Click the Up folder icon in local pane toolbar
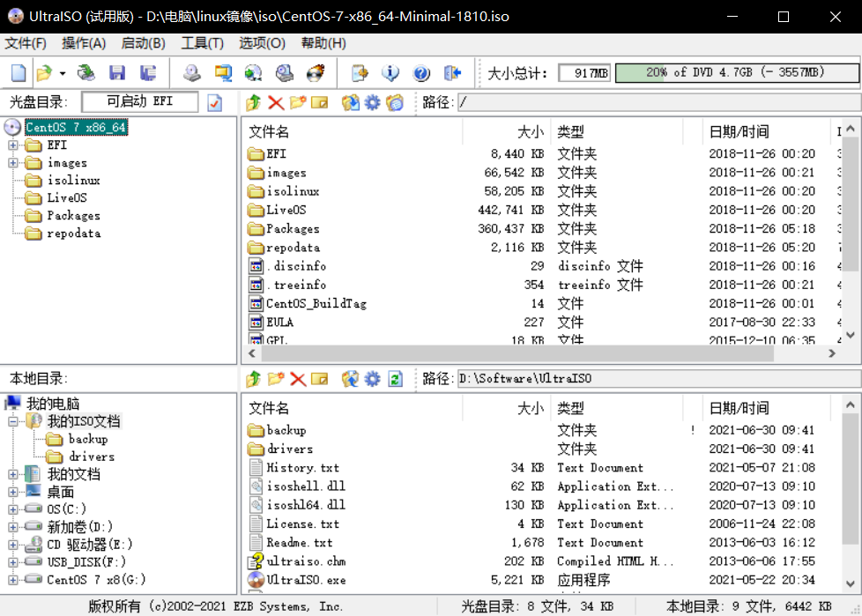This screenshot has width=862, height=616. pos(254,379)
